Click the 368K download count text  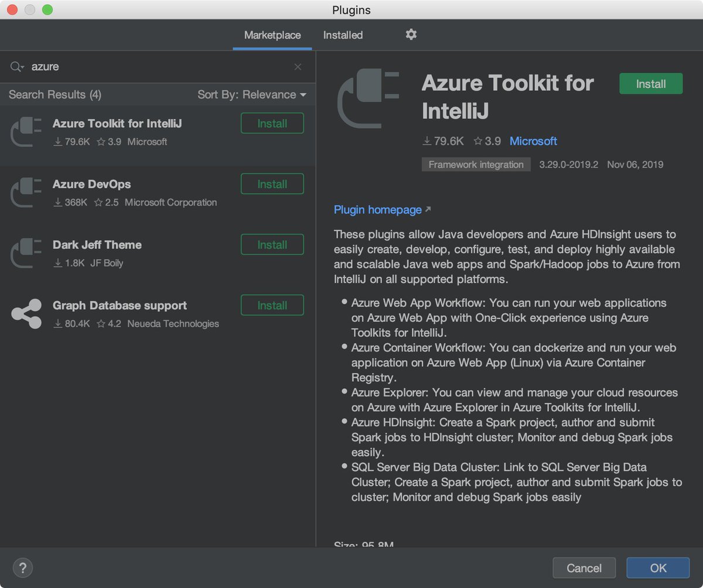(x=76, y=203)
